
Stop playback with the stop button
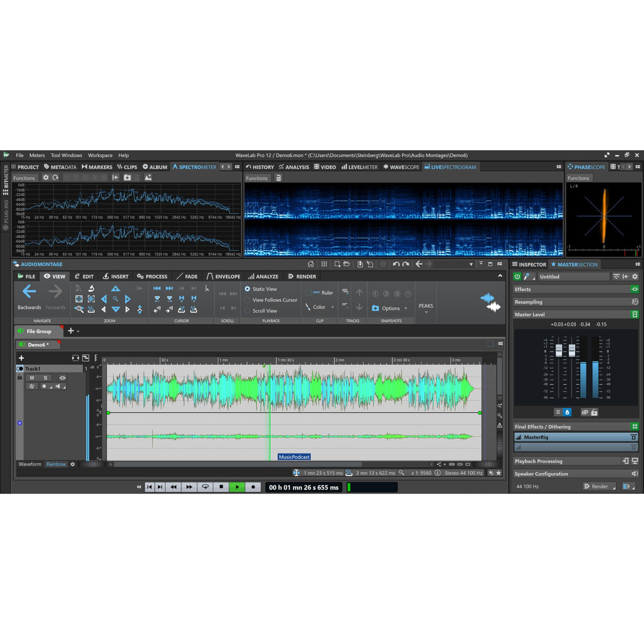coord(221,487)
